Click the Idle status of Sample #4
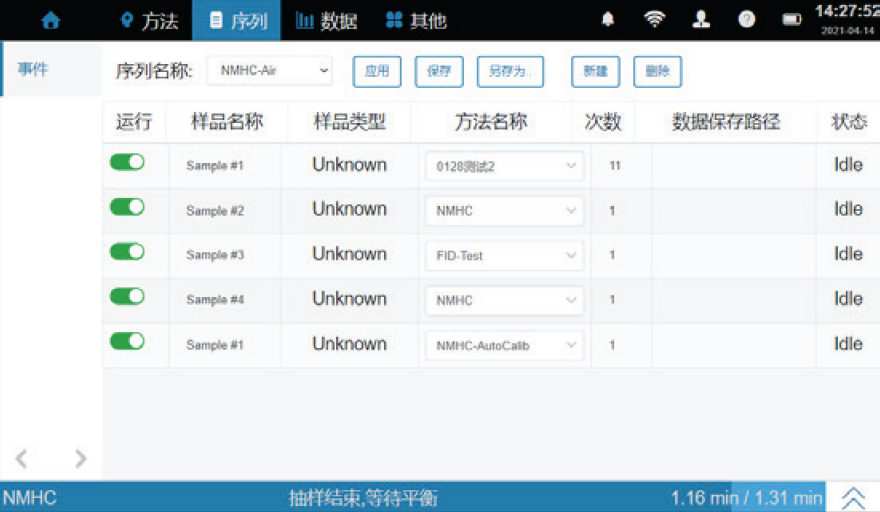880x512 pixels. point(847,299)
